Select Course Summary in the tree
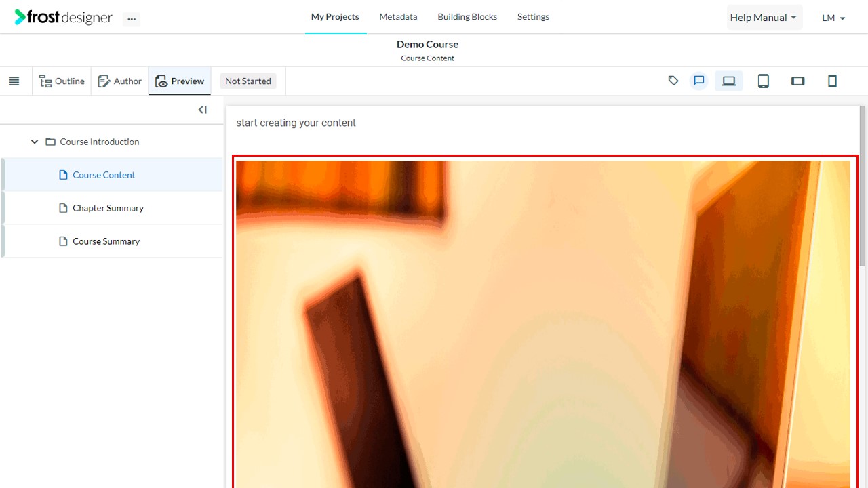Image resolution: width=868 pixels, height=488 pixels. pos(113,241)
